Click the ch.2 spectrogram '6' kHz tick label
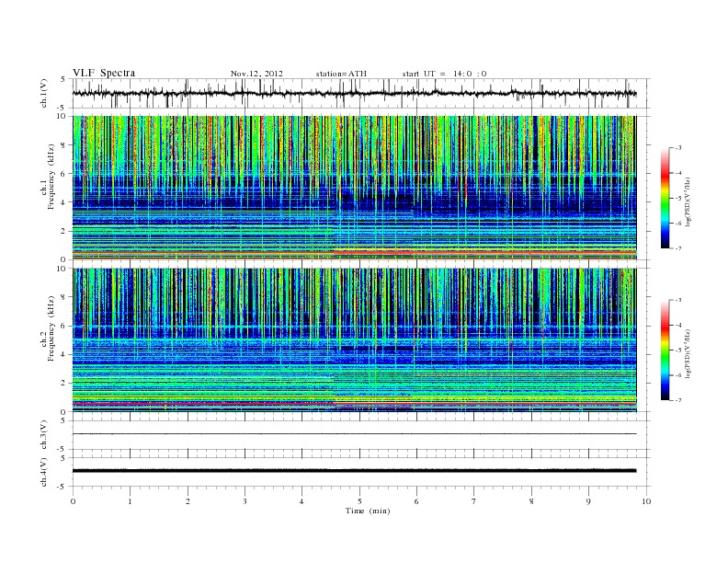The height and width of the screenshot is (563, 728). point(63,326)
